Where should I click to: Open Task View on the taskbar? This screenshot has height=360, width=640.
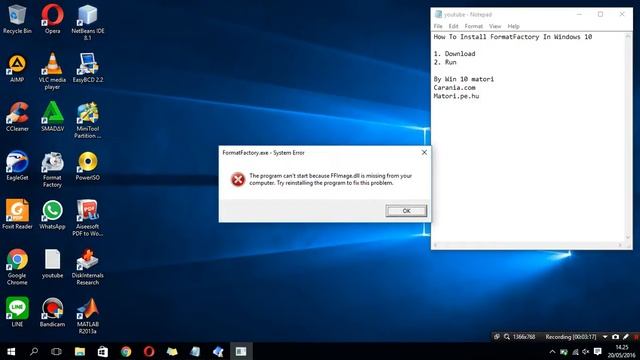[56, 351]
